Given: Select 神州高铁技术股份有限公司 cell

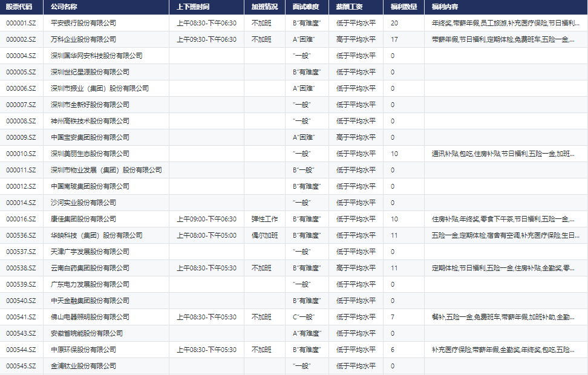Looking at the screenshot, I should tap(90, 121).
